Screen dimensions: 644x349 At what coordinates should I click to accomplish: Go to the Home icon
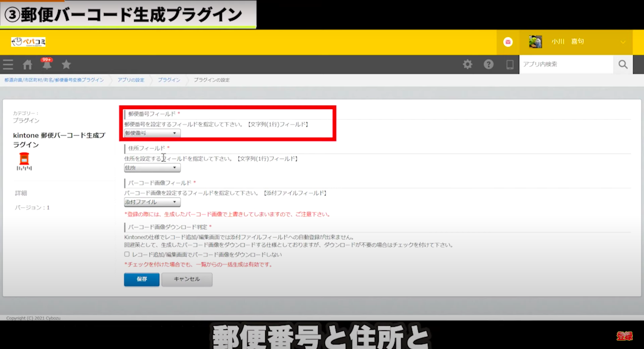click(x=28, y=65)
